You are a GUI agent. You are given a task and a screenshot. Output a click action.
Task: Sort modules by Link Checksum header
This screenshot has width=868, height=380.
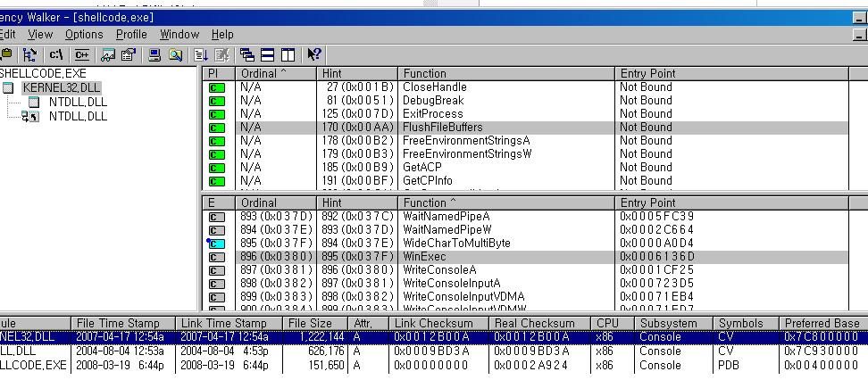click(438, 324)
